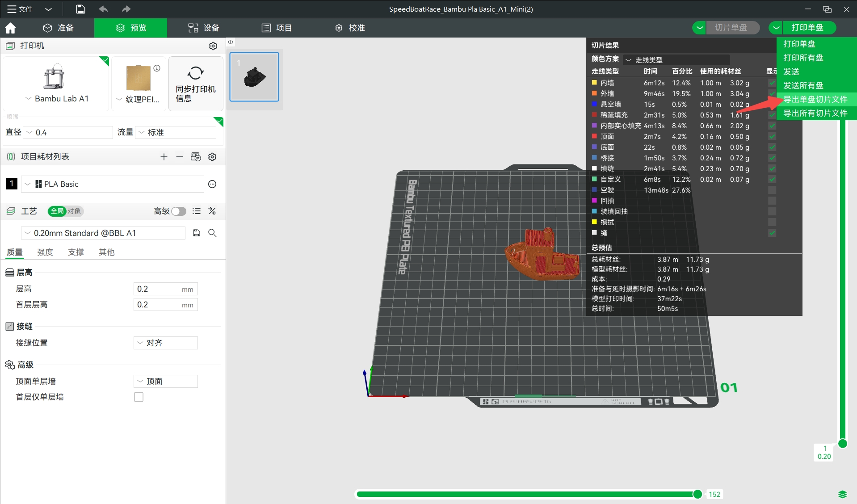
Task: Click the 层高 section icon
Action: (10, 273)
